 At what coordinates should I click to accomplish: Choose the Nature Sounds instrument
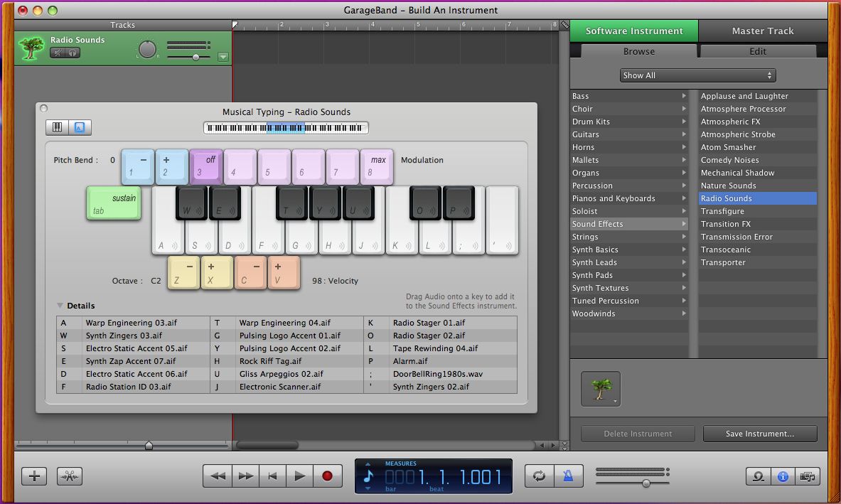[x=757, y=186]
